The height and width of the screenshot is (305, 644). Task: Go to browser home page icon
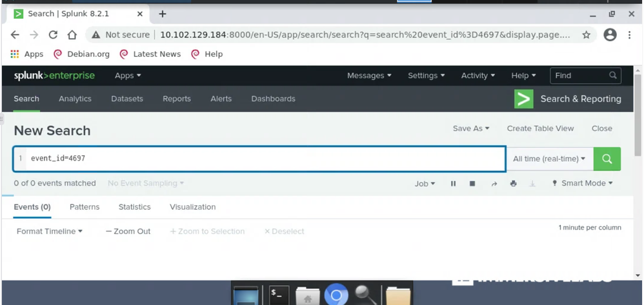[x=72, y=35]
